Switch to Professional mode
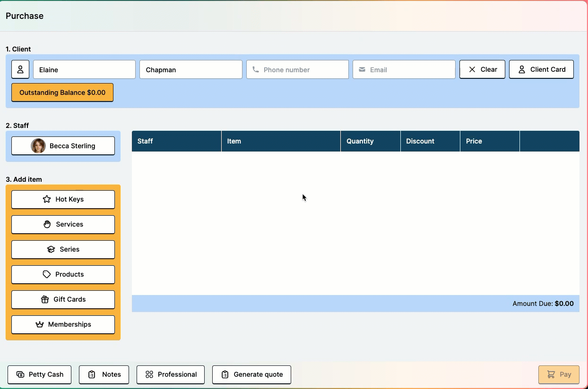Screen dimensions: 588x389 (170, 374)
